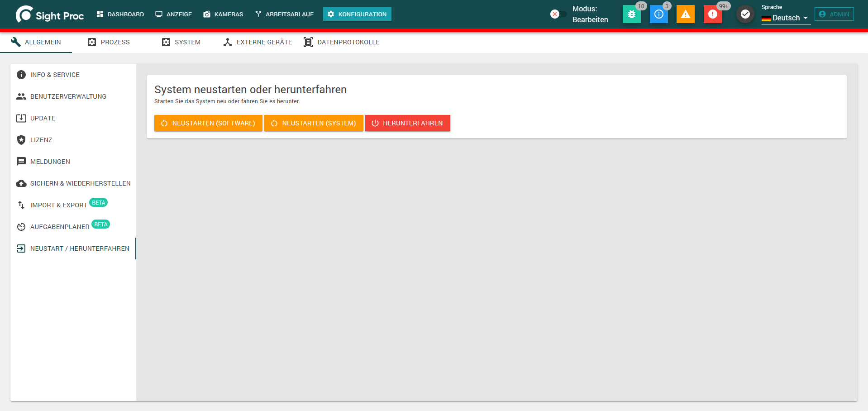The image size is (868, 411).
Task: Click the ADMIN user button
Action: (834, 14)
